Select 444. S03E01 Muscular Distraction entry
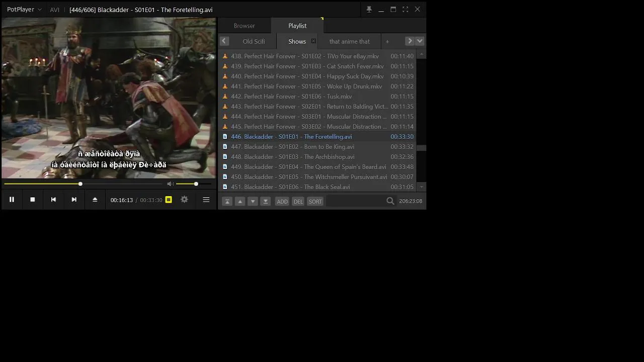The image size is (644, 362). click(x=318, y=117)
